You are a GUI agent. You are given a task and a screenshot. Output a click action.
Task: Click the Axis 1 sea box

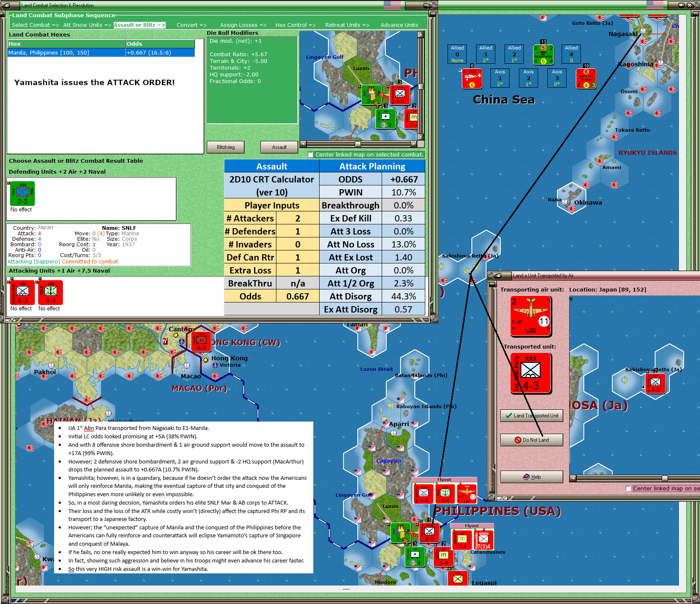500,78
